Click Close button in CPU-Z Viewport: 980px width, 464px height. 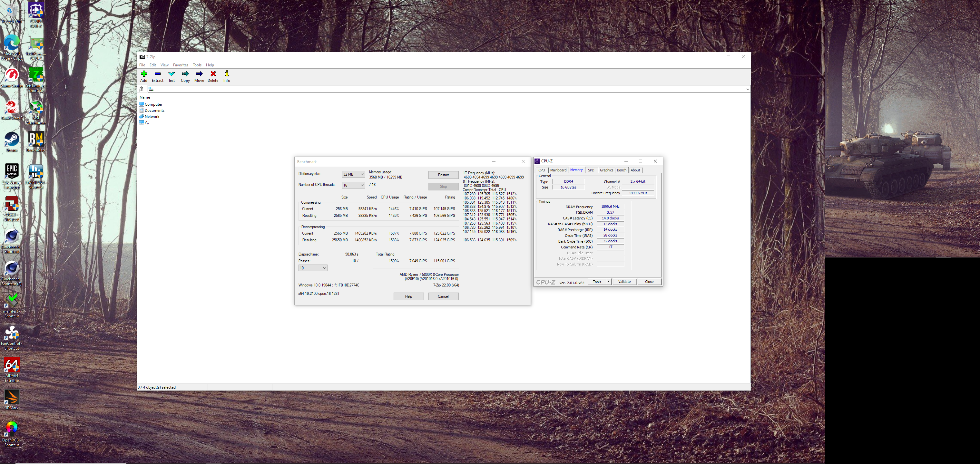click(649, 282)
